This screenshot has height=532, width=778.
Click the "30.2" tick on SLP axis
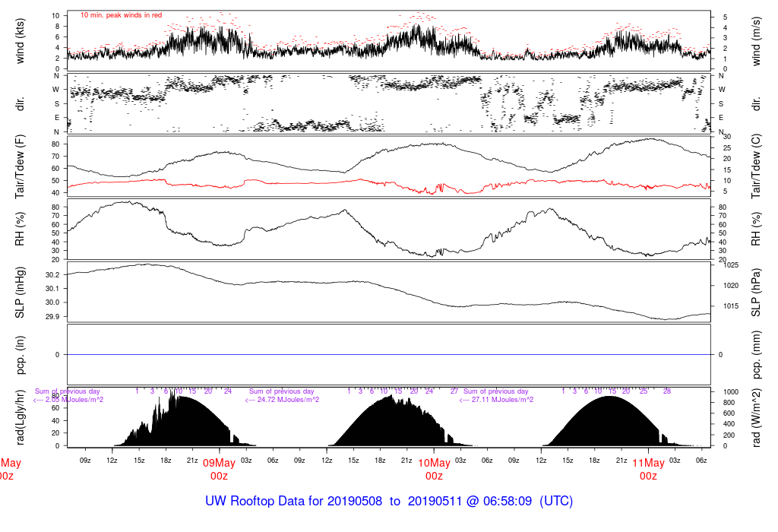pyautogui.click(x=52, y=274)
